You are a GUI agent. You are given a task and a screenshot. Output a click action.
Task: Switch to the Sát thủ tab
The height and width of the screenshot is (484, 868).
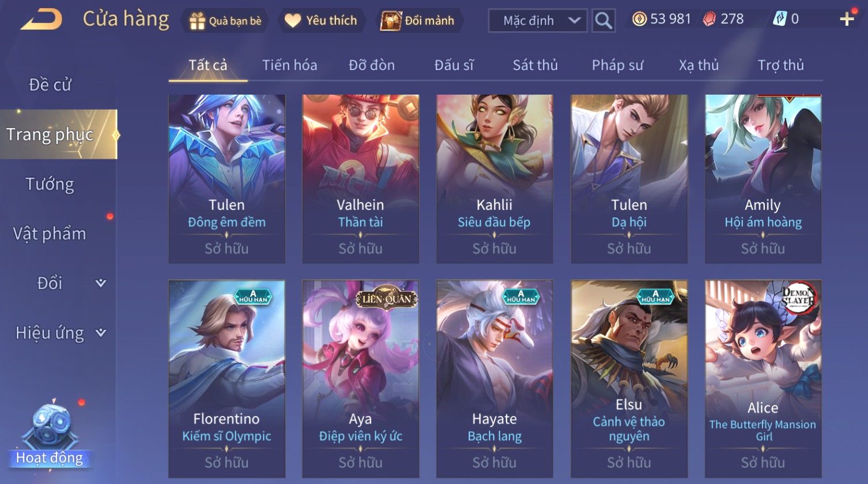(535, 65)
